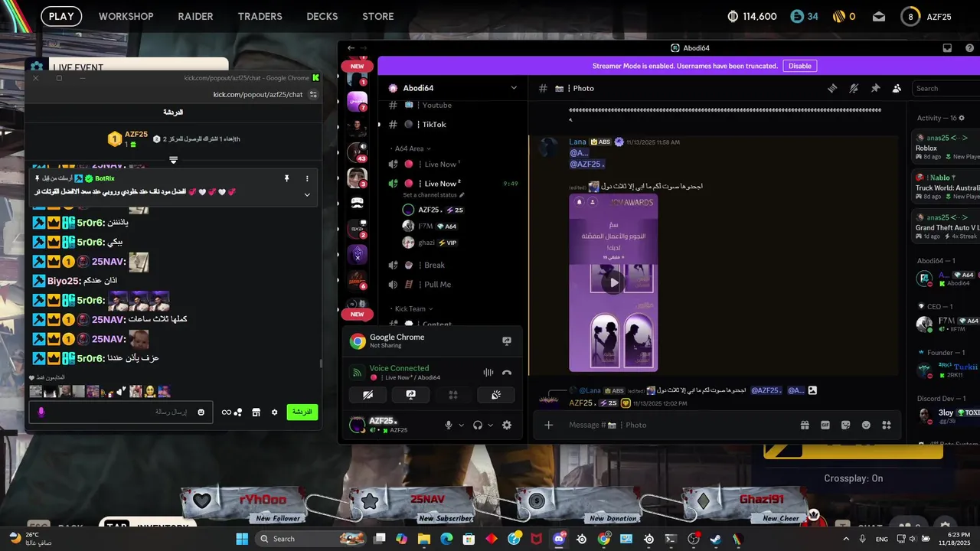Click purple microphone icon in Kick chat

point(41,412)
